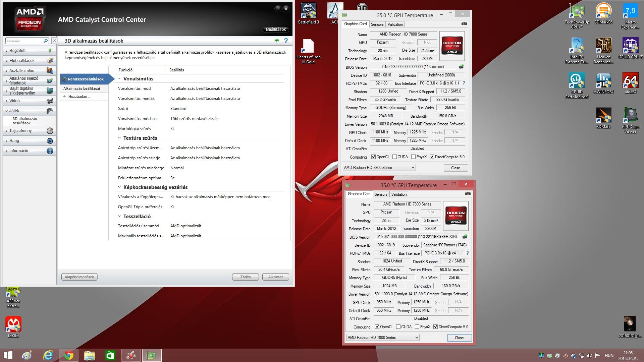644x362 pixels.
Task: Launch HWiNFO64 desktop shortcut
Action: coord(603,83)
